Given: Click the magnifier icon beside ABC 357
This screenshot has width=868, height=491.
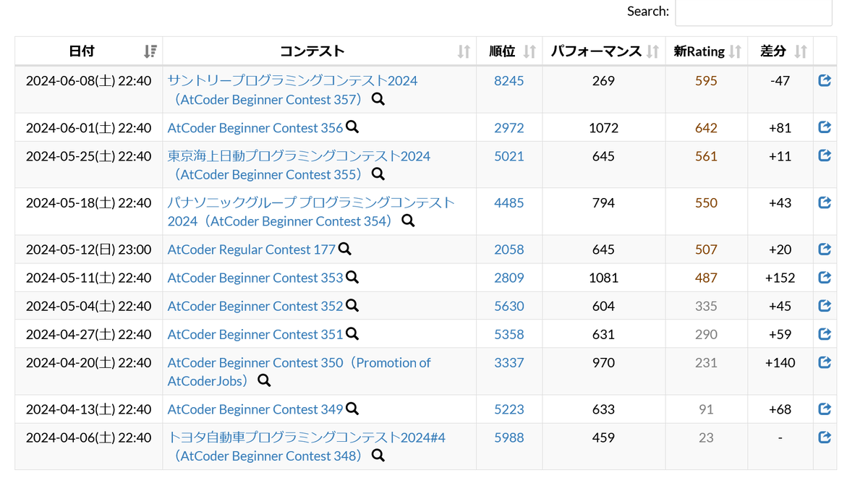Looking at the screenshot, I should (x=378, y=99).
